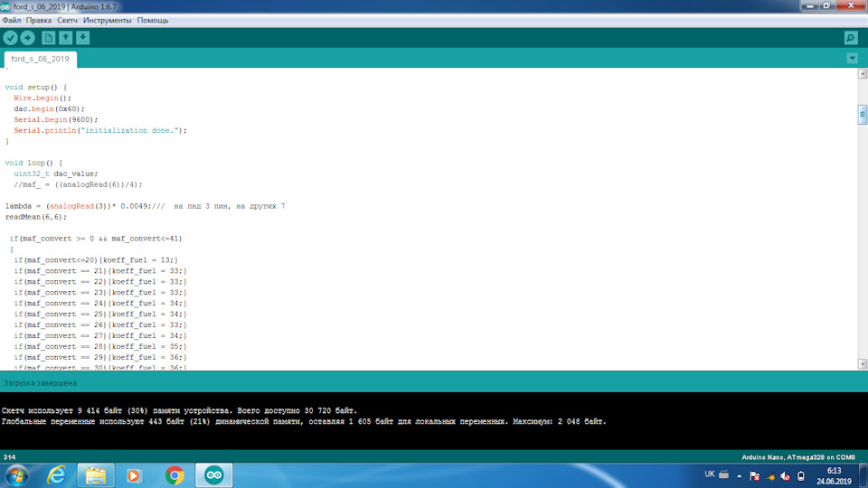Open a sketch with the Open icon
868x488 pixels.
[65, 38]
